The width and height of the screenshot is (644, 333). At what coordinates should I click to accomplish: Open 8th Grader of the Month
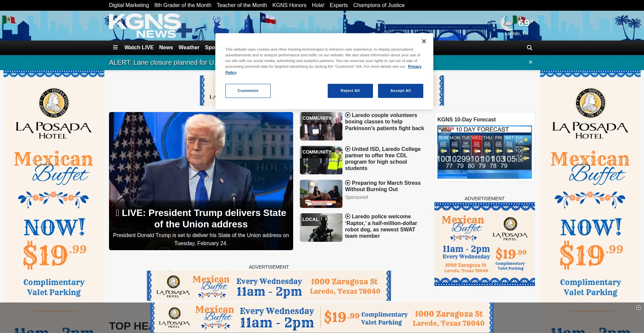[x=183, y=5]
